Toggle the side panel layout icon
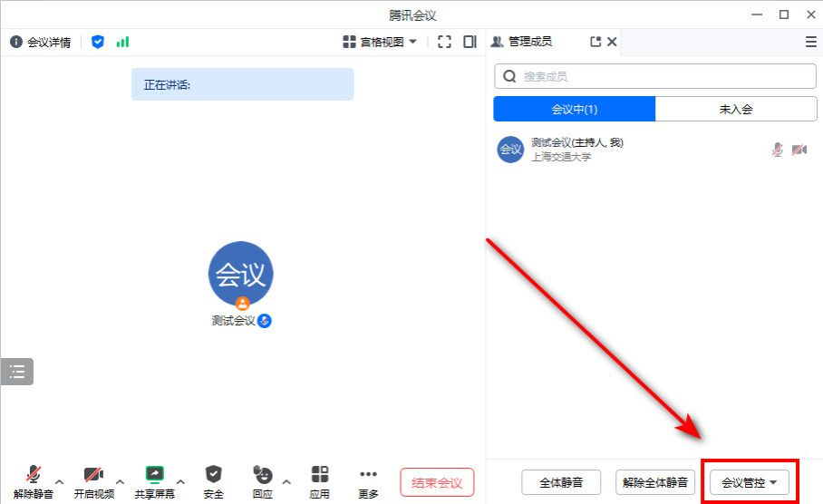Screen dimensions: 823x504 (x=470, y=42)
